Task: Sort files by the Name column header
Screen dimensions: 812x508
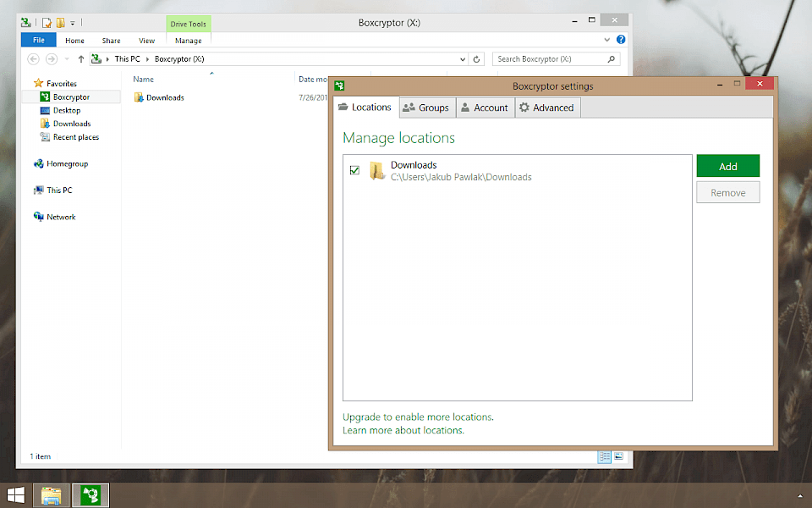Action: pos(144,80)
